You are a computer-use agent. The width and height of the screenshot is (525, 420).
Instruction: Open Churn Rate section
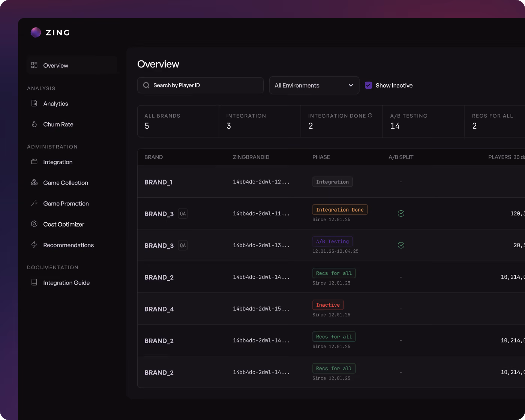pyautogui.click(x=58, y=124)
